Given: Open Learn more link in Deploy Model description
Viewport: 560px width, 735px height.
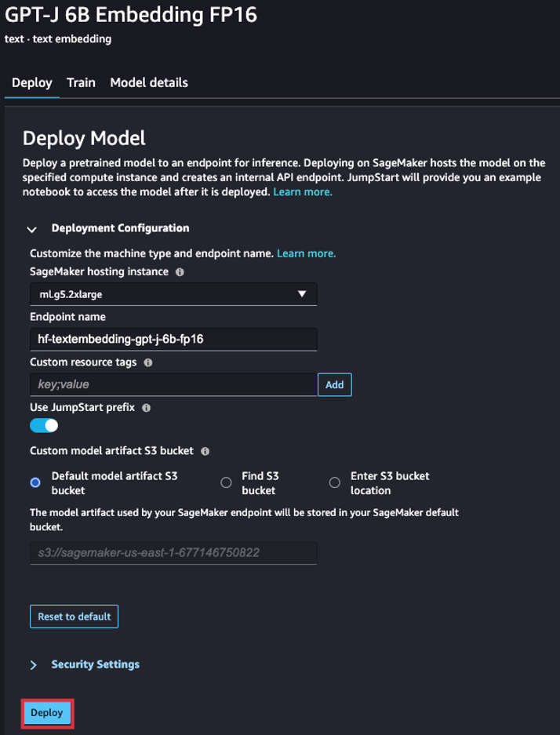Looking at the screenshot, I should 303,192.
